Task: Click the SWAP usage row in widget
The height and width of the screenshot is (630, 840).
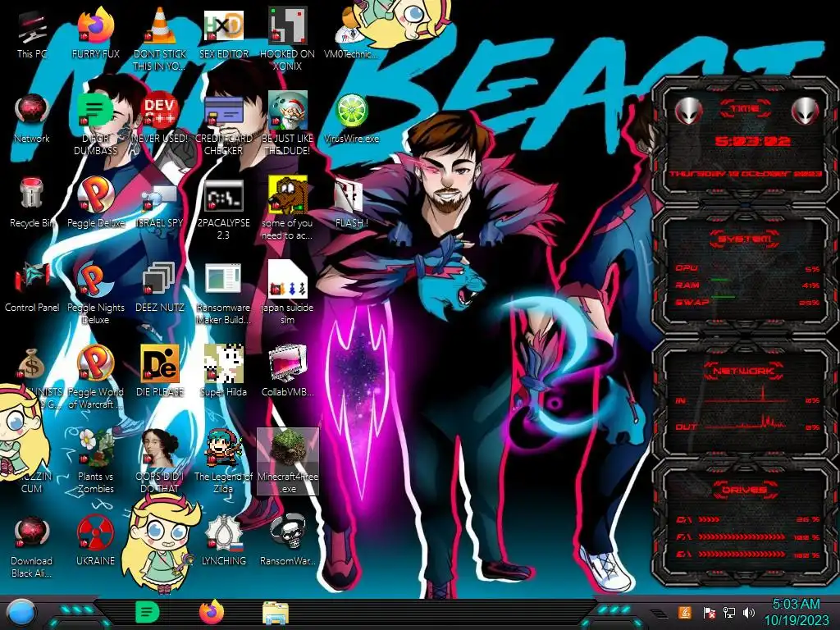Action: click(748, 302)
